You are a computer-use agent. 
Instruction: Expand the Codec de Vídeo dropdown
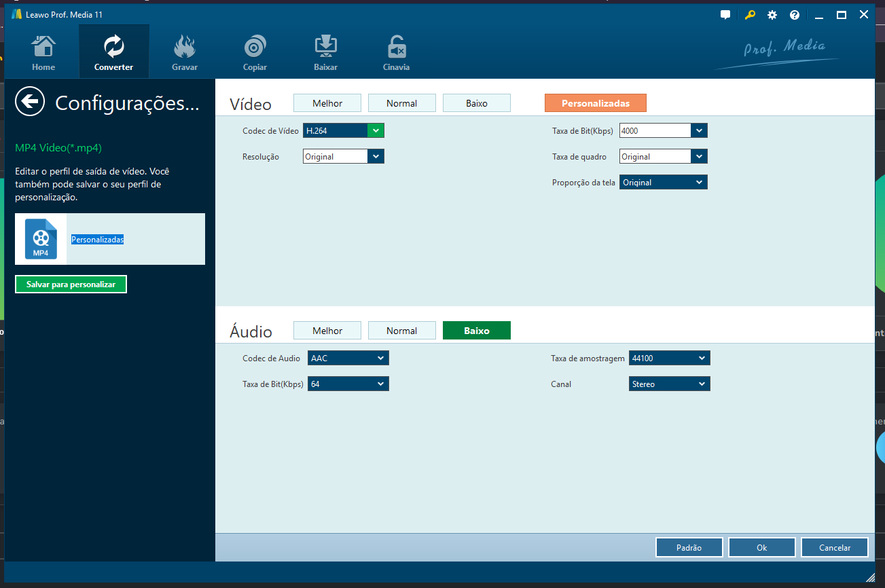[376, 130]
